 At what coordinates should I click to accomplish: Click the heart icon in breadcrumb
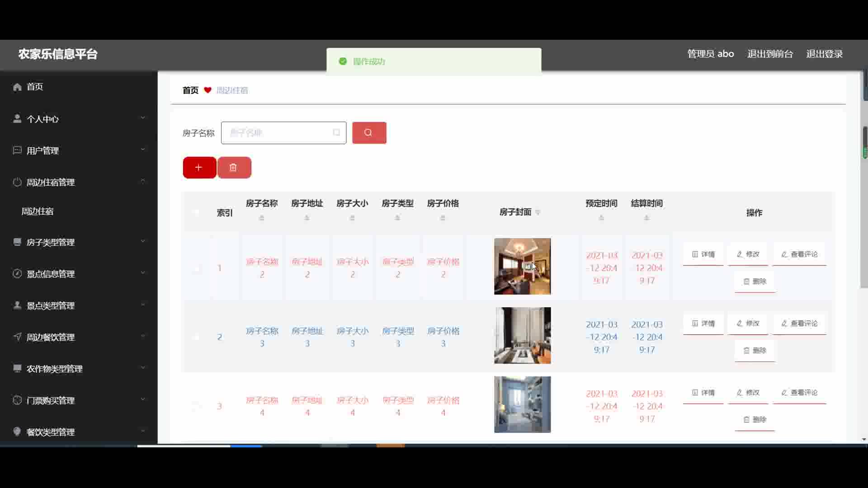click(x=208, y=90)
